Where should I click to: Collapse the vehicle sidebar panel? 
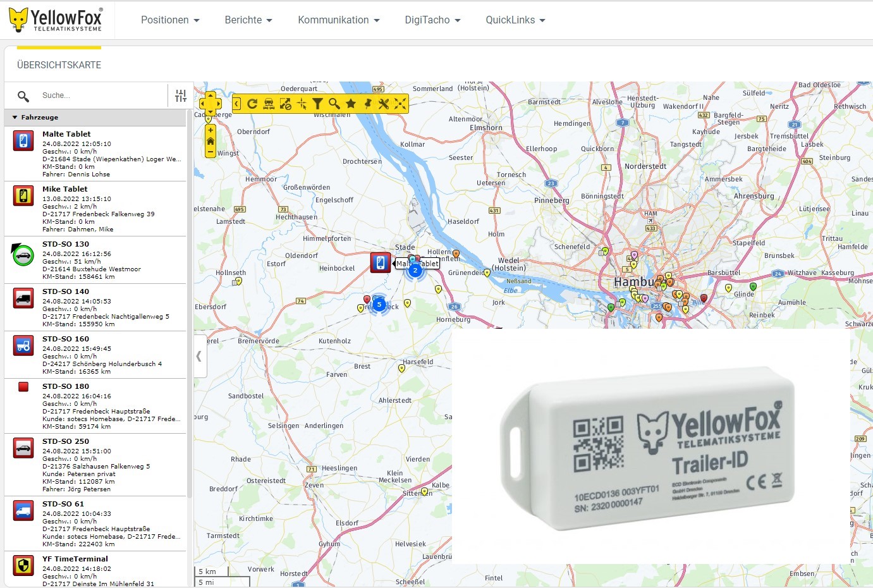click(200, 356)
